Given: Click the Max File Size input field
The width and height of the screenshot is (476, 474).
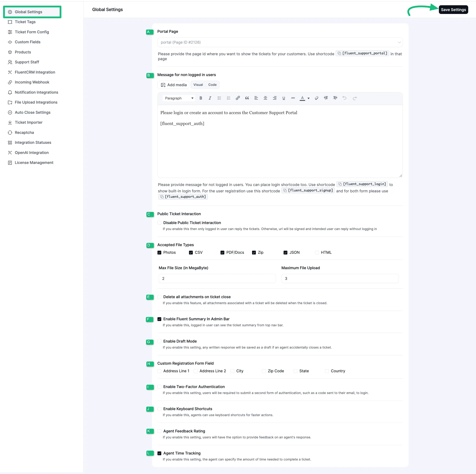Looking at the screenshot, I should pyautogui.click(x=217, y=278).
